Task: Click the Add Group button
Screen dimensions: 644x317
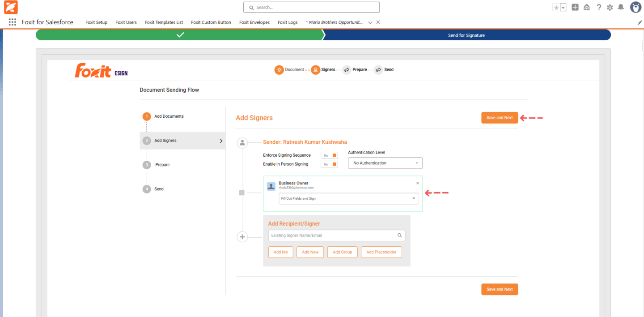Action: [343, 252]
